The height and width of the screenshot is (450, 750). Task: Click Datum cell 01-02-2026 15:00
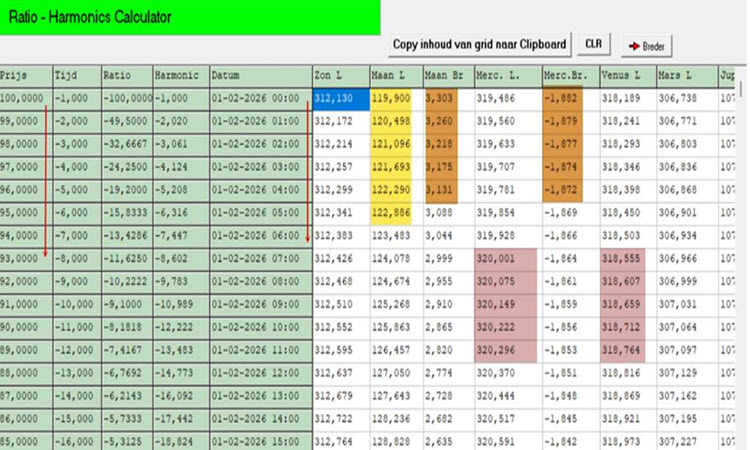tap(261, 442)
